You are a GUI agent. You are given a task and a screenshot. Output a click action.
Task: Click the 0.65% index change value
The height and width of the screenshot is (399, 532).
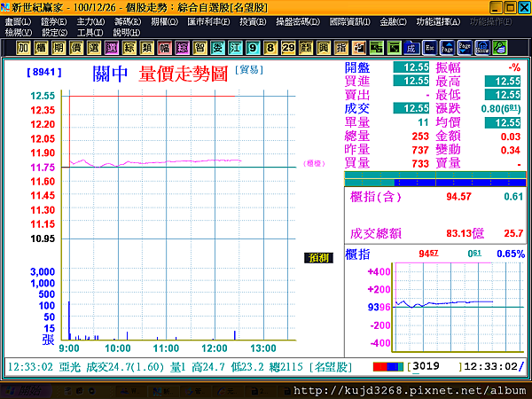511,254
